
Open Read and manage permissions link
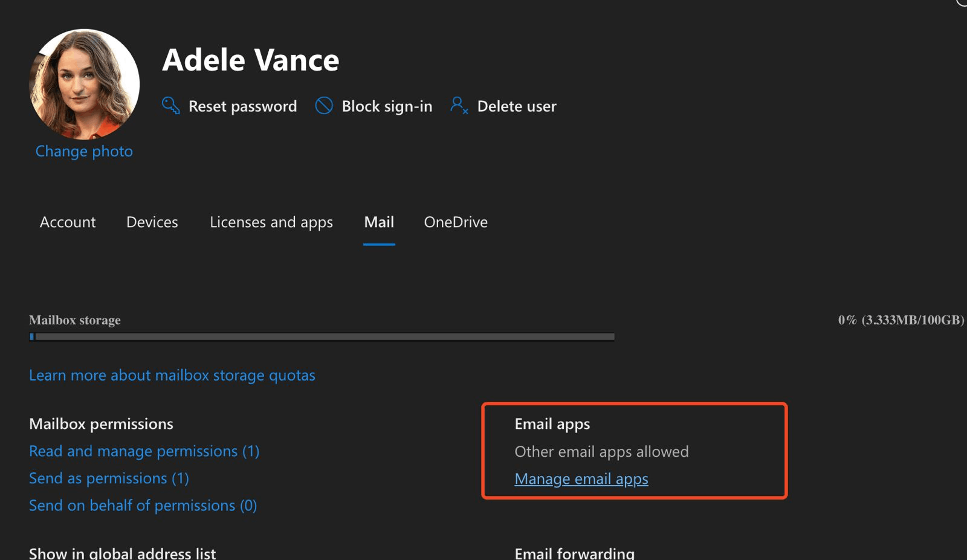(144, 451)
